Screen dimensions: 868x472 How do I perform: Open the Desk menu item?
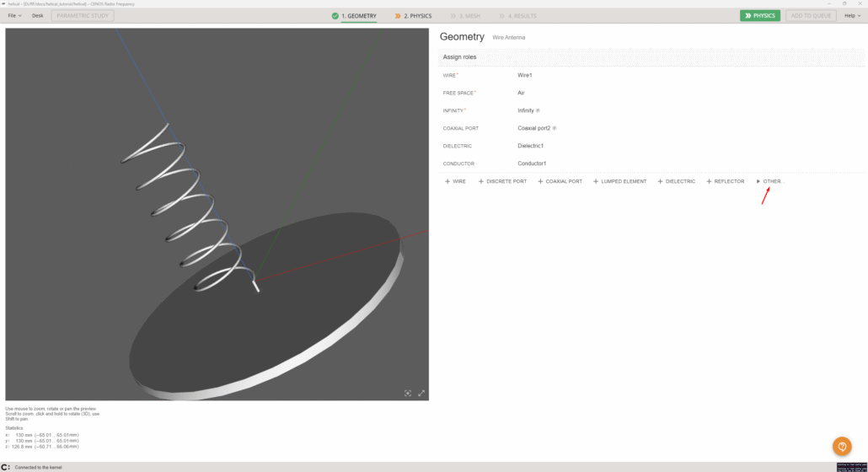pyautogui.click(x=38, y=16)
